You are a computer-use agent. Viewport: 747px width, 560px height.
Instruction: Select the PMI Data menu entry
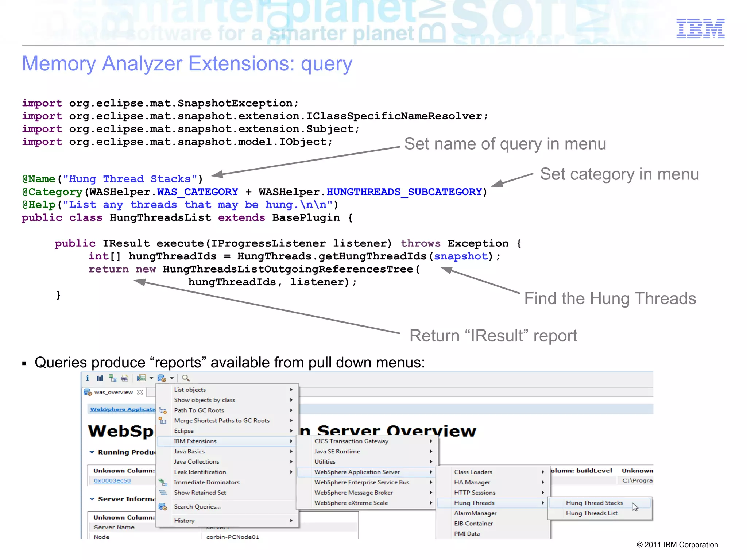click(493, 533)
